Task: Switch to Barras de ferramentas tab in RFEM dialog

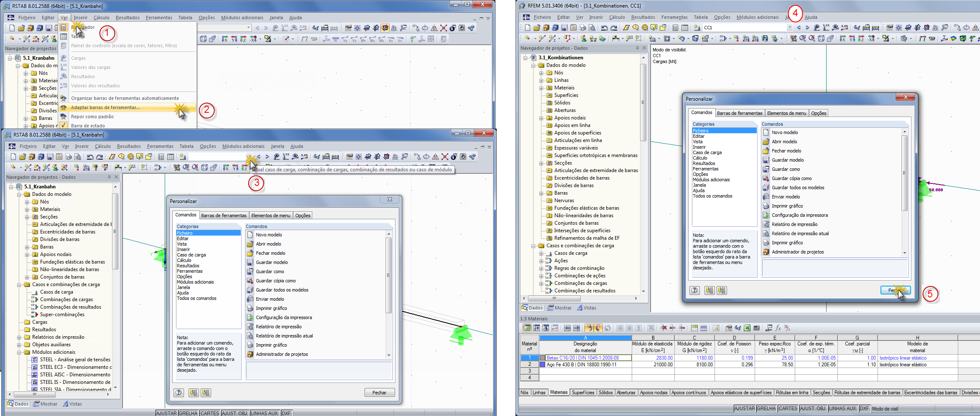Action: (x=740, y=113)
